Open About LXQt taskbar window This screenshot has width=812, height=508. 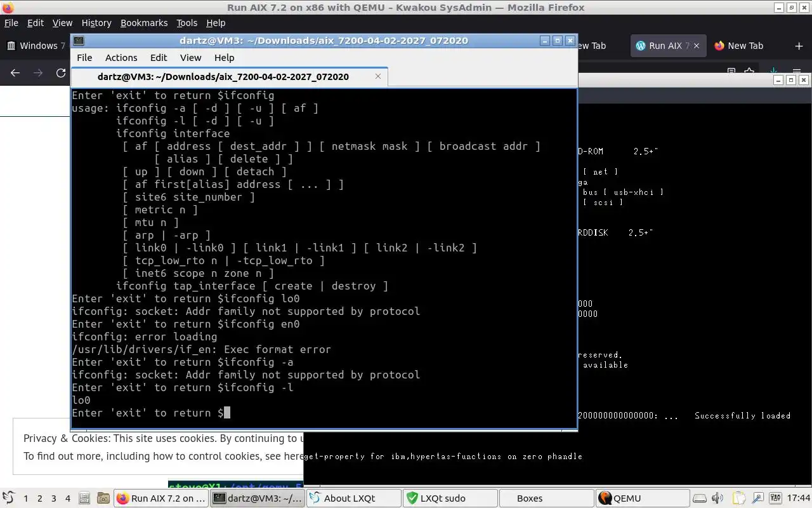pos(354,498)
